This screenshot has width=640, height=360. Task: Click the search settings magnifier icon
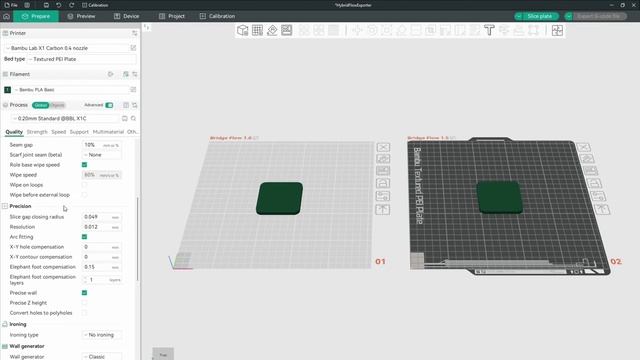133,118
